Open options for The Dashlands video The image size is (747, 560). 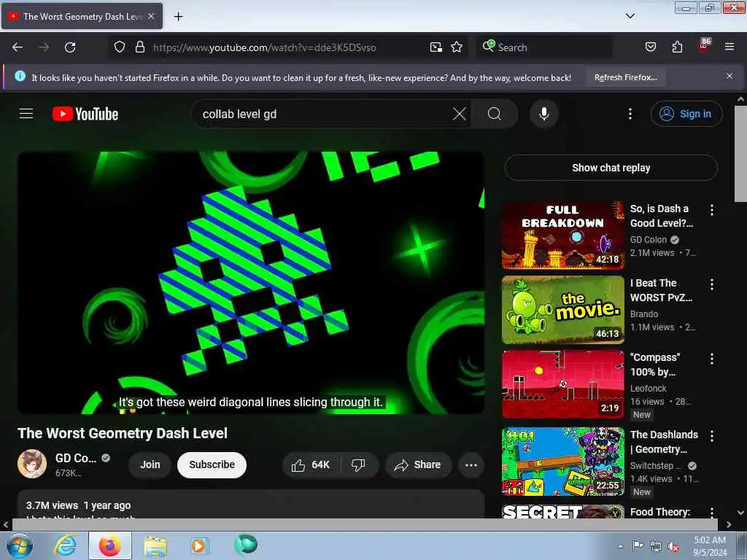[x=712, y=435]
